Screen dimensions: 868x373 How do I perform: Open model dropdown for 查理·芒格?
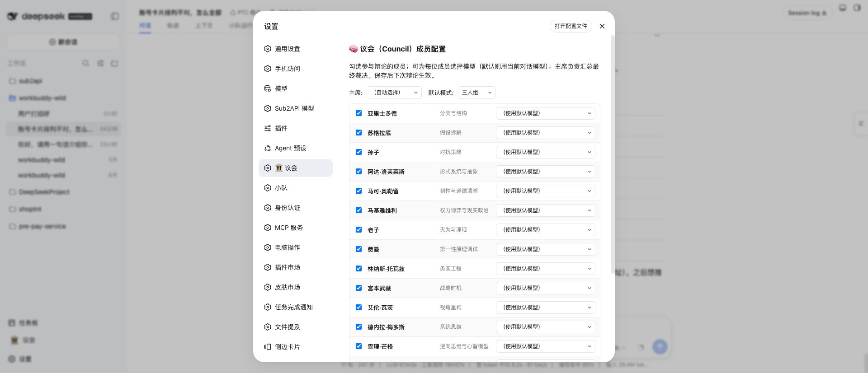(x=546, y=346)
